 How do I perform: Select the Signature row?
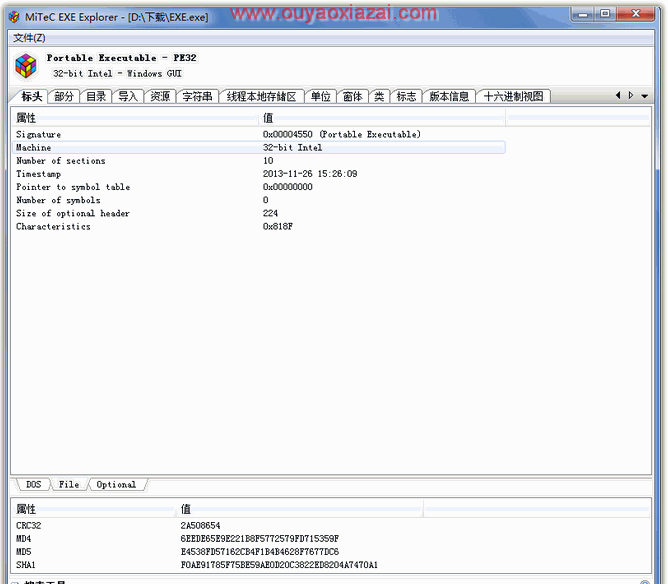(x=259, y=134)
